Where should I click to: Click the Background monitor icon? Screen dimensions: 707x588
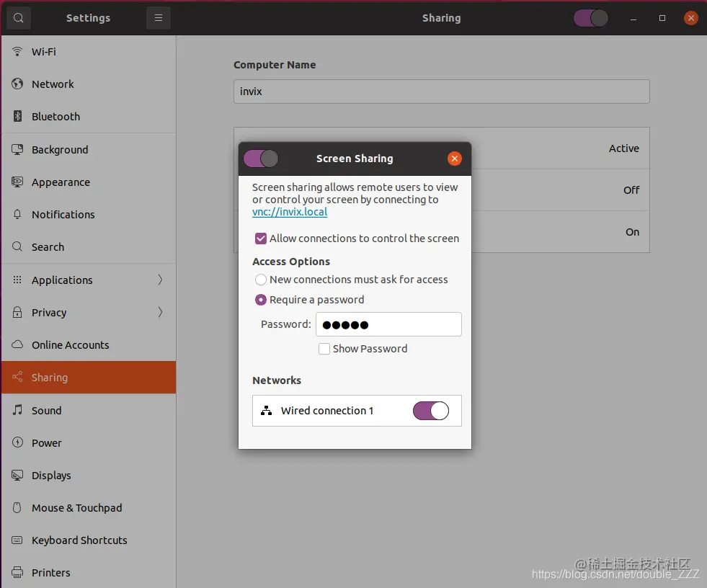point(17,149)
